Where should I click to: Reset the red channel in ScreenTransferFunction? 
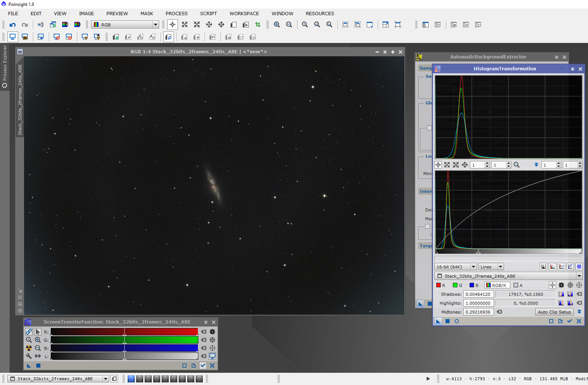(x=204, y=332)
